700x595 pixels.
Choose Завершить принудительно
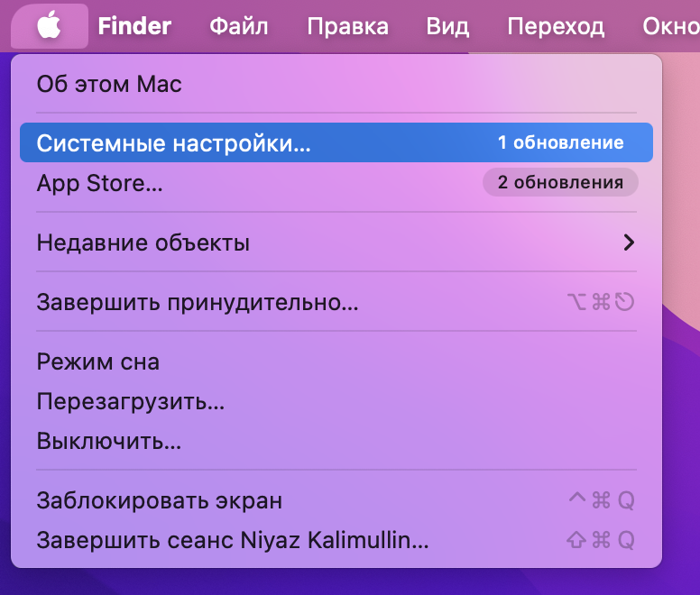click(x=198, y=302)
